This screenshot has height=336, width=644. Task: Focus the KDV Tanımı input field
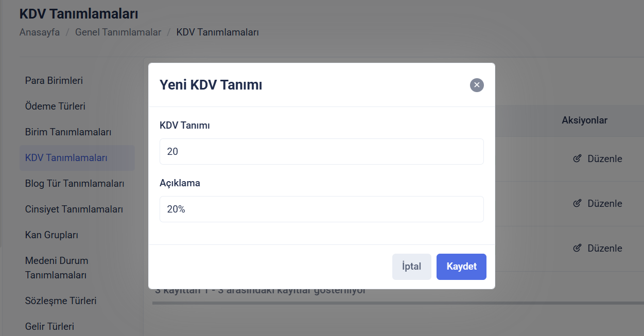point(321,152)
